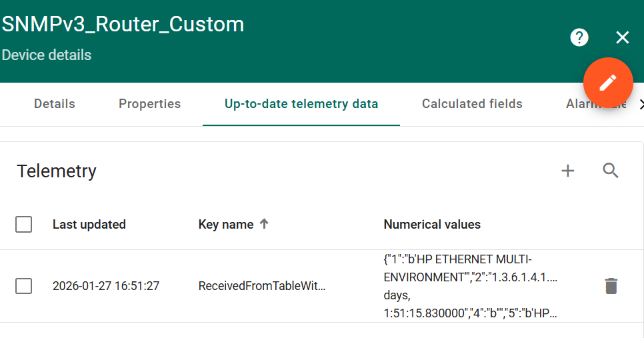Image resolution: width=644 pixels, height=338 pixels.
Task: Go to Calculated fields tab
Action: (x=472, y=104)
